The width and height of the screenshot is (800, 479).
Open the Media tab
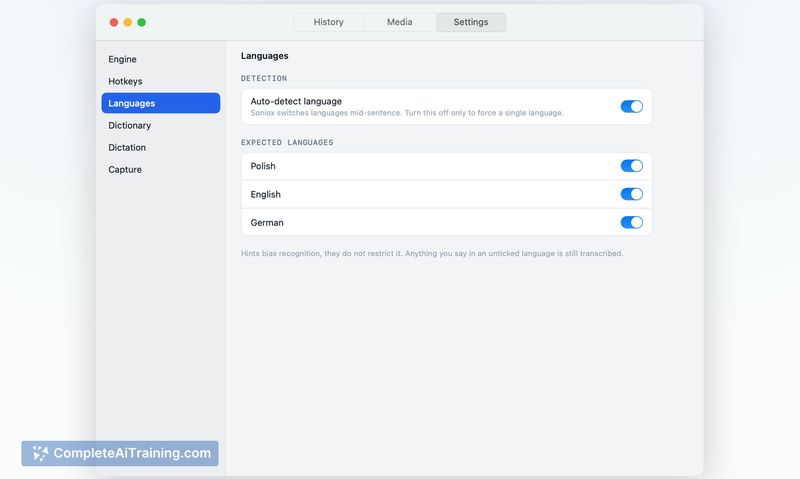click(399, 22)
